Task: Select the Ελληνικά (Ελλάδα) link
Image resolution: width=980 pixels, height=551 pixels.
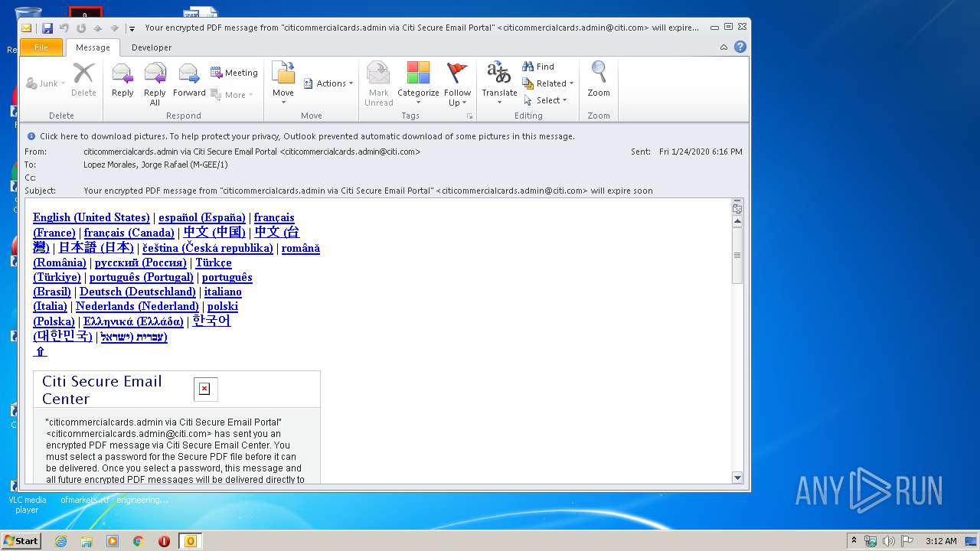Action: 133,321
